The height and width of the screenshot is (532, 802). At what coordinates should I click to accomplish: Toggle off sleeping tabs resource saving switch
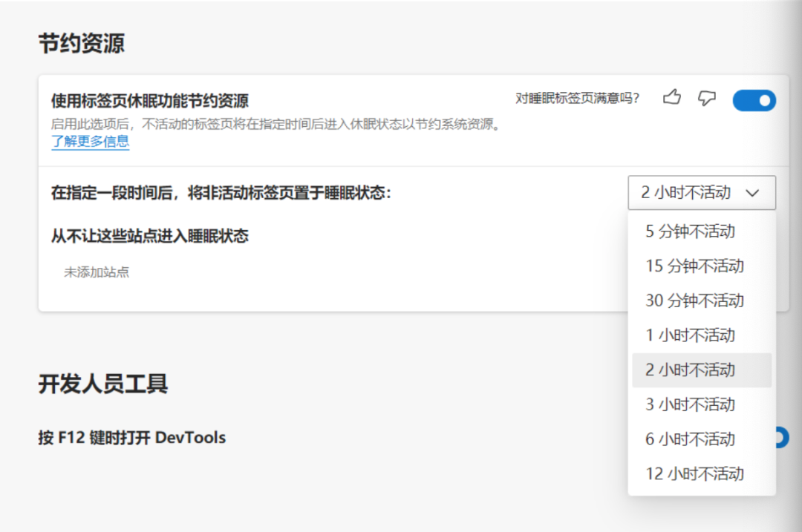tap(754, 100)
